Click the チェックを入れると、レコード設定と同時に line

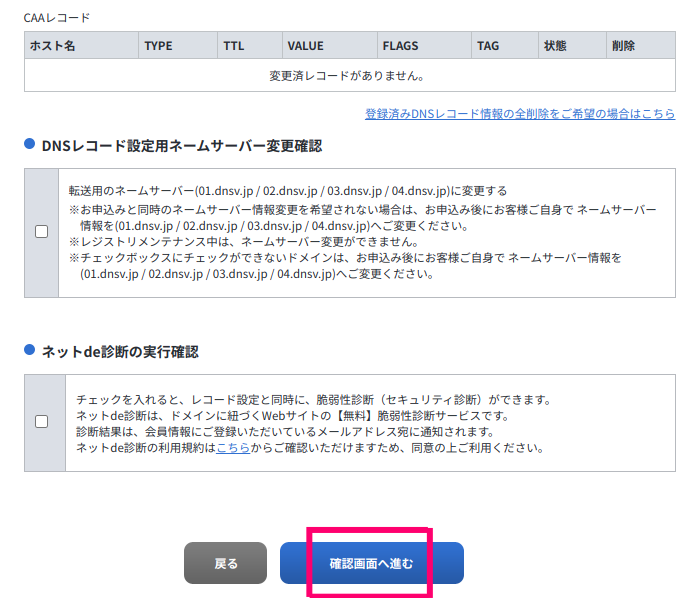point(314,399)
